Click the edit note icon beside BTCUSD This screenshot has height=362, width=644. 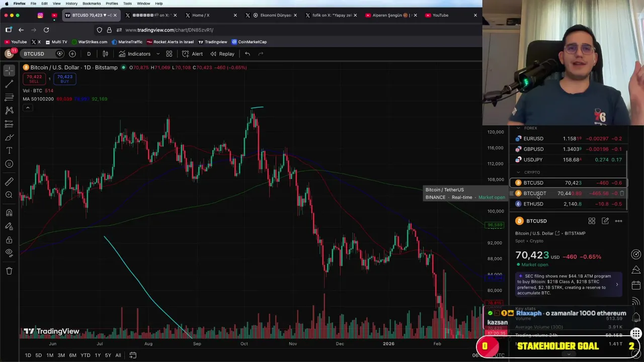(605, 221)
